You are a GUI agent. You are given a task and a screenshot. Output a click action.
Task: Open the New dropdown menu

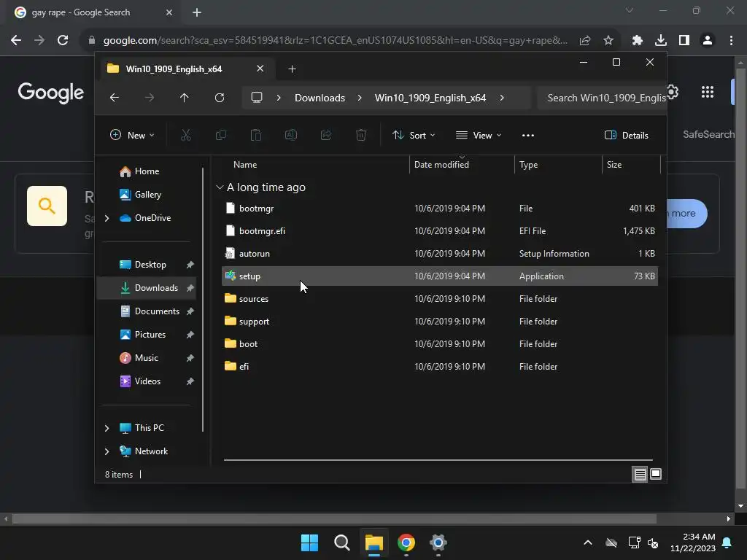coord(132,135)
